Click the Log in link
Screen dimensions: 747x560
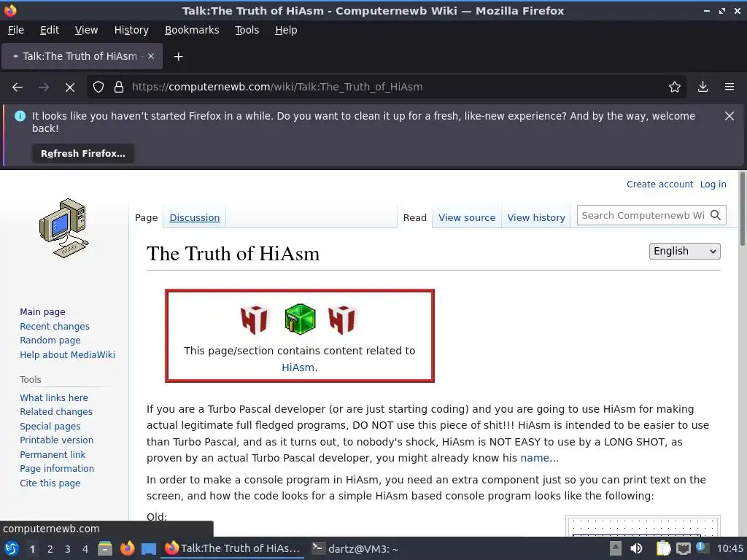713,184
